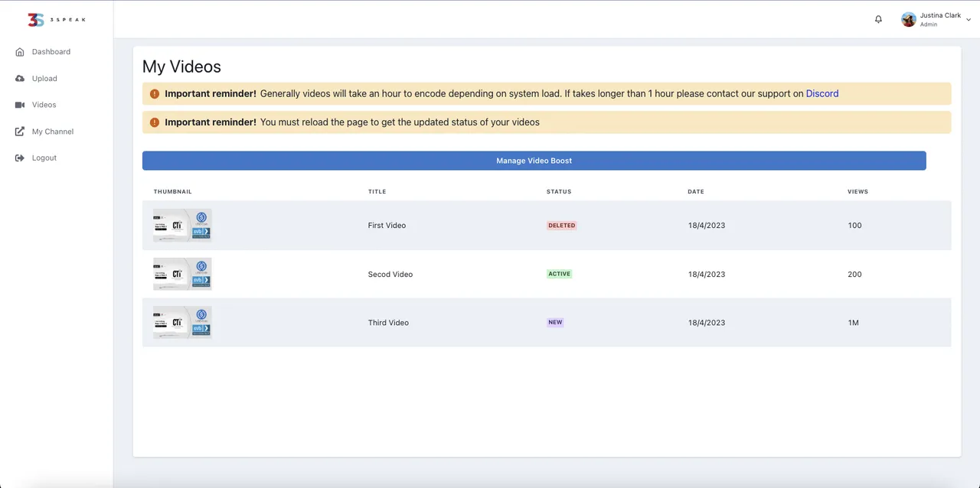Click the DATE column header
980x488 pixels.
point(696,192)
